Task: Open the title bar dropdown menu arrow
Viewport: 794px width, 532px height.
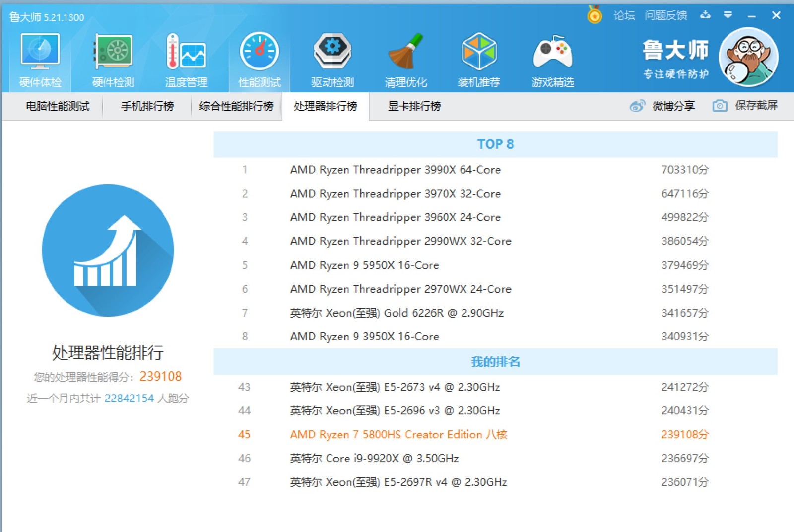Action: (x=728, y=15)
